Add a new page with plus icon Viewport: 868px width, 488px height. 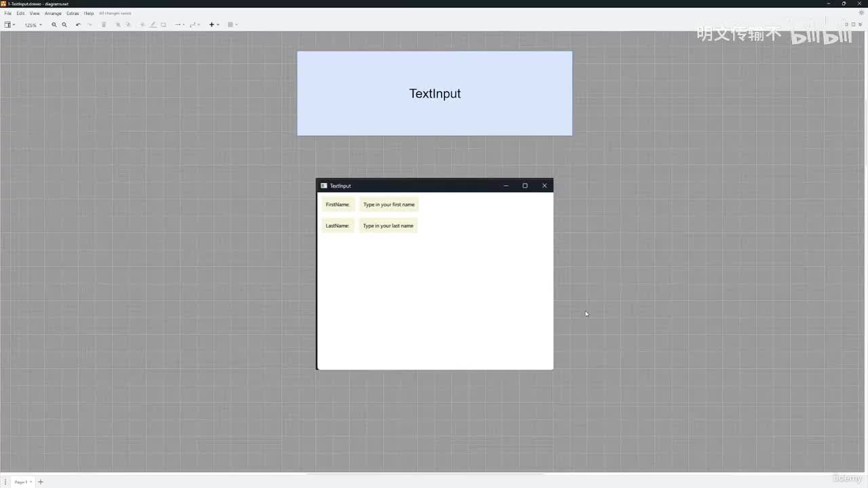click(41, 482)
